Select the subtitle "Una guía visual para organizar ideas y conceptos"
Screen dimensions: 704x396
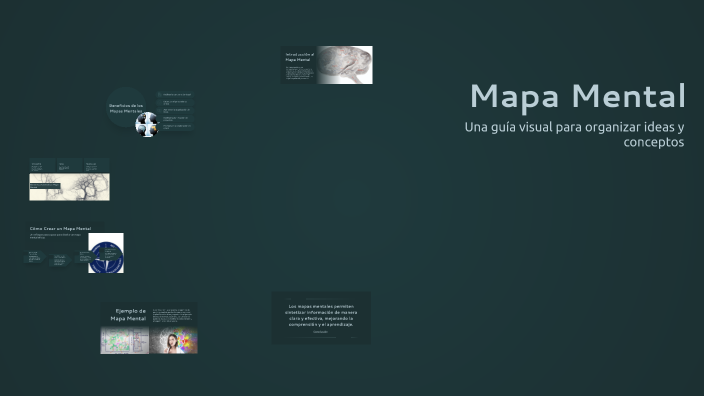coord(574,134)
